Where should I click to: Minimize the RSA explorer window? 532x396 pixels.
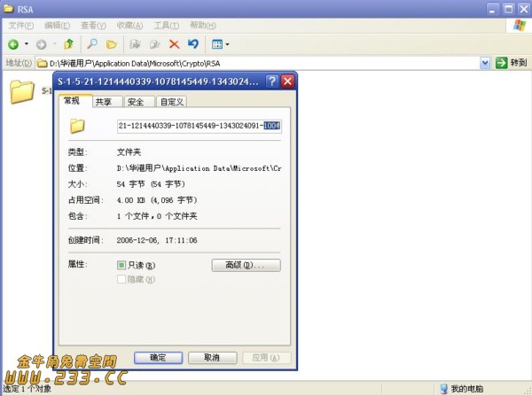(493, 9)
